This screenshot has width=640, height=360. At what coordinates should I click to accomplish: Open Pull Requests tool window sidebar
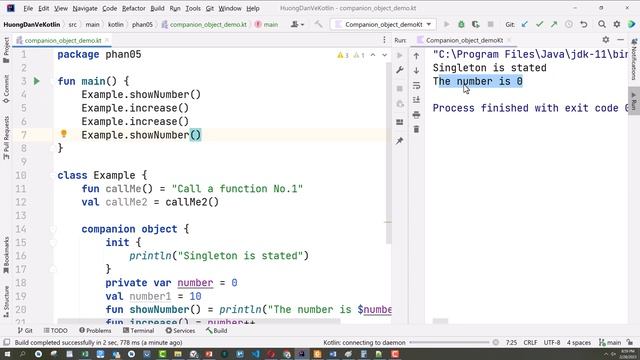[x=6, y=137]
